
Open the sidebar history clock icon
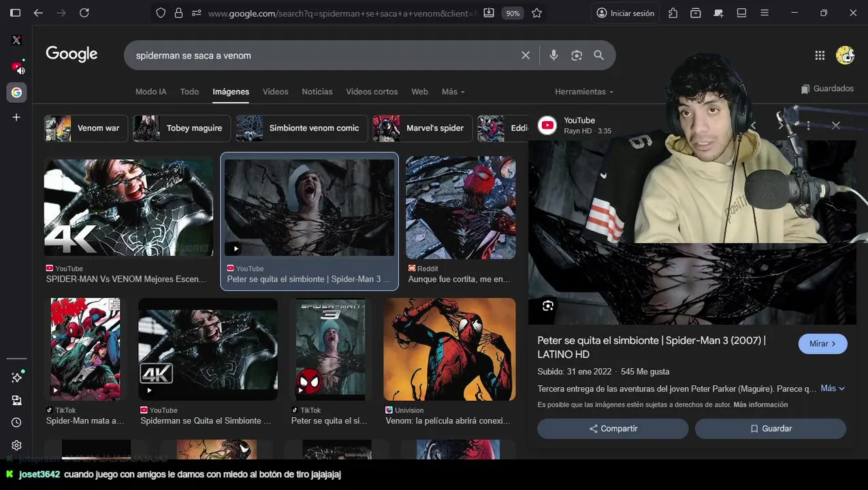[16, 423]
